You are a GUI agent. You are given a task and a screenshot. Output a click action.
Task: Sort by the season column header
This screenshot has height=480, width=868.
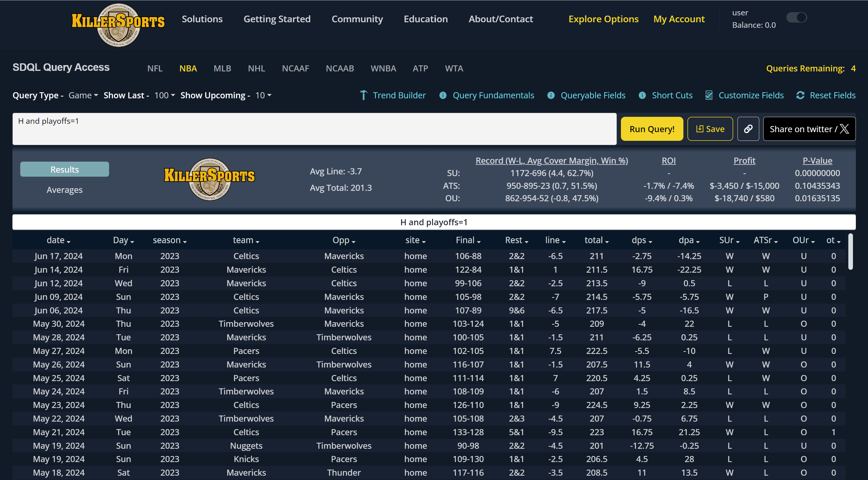(170, 240)
